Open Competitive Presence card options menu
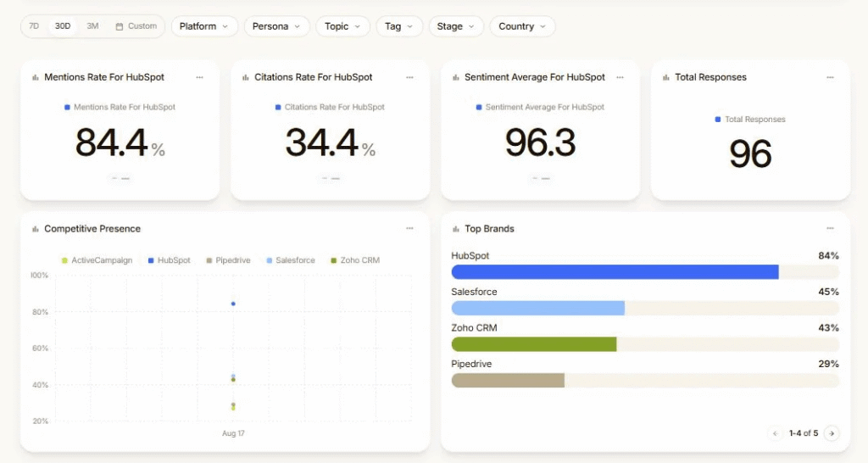This screenshot has width=868, height=463. pyautogui.click(x=409, y=228)
